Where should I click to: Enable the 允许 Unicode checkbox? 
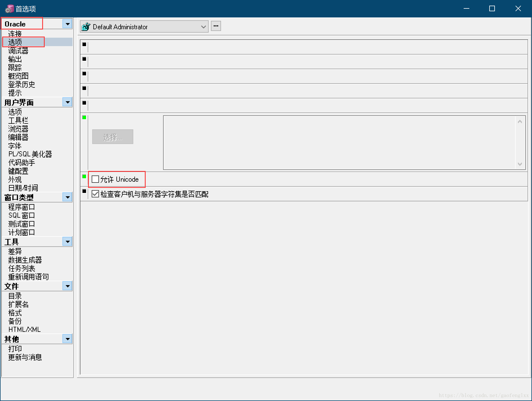pyautogui.click(x=95, y=179)
